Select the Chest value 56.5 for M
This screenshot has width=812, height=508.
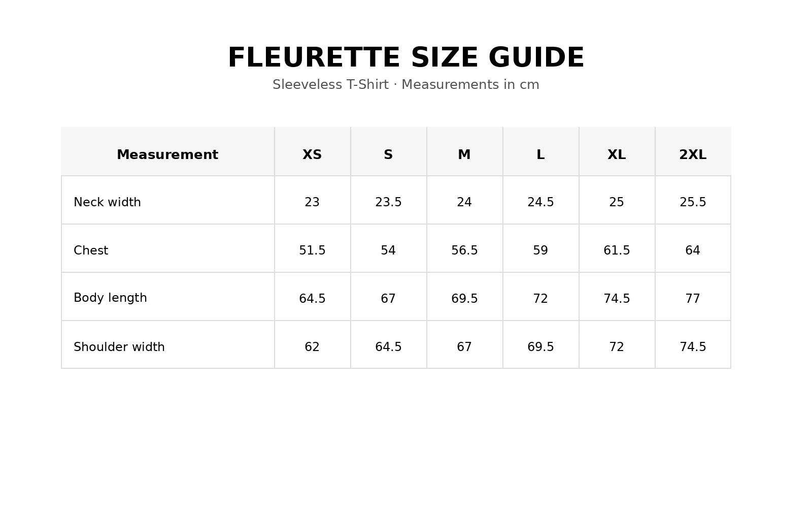464,250
